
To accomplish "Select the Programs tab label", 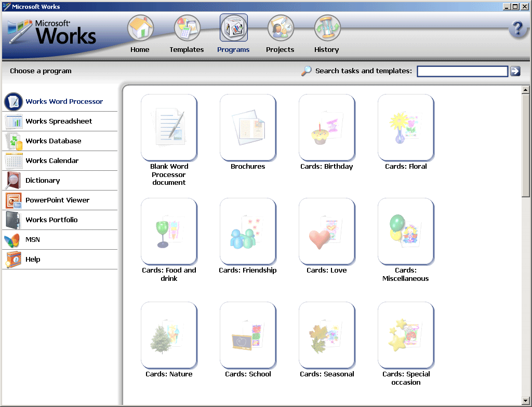I will (x=233, y=49).
